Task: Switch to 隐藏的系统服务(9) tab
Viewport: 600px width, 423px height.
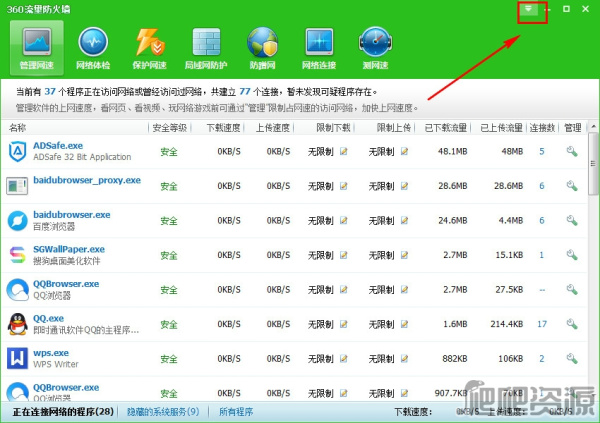Action: point(163,411)
